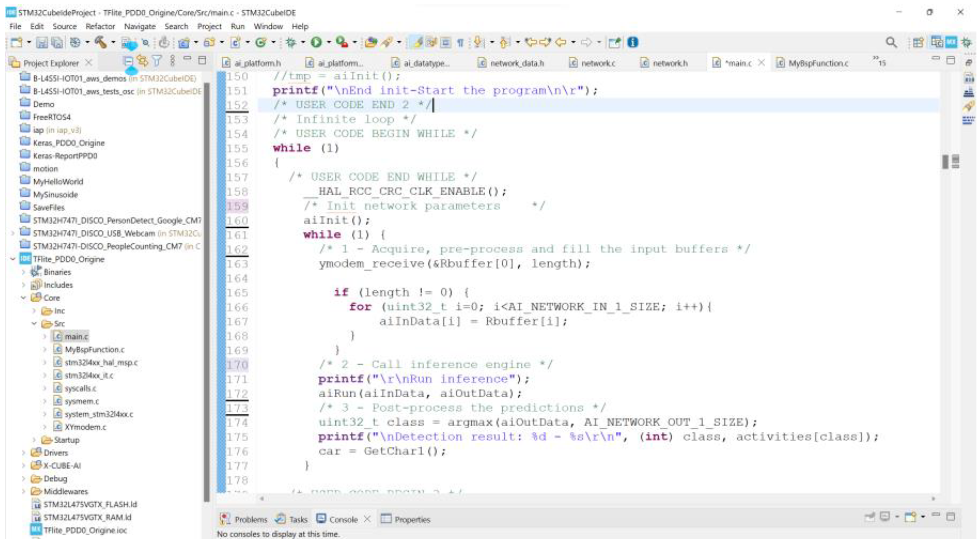This screenshot has width=980, height=545.
Task: Open the blue information center icon
Action: [633, 42]
